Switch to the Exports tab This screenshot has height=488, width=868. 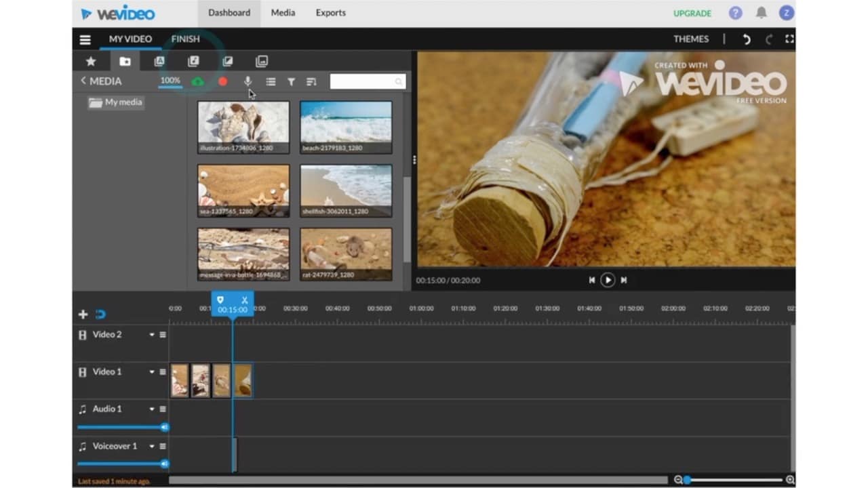coord(330,12)
